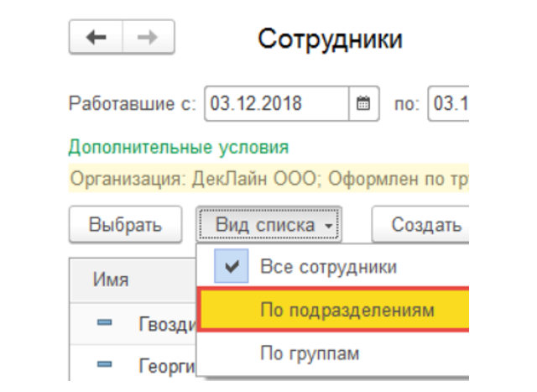Open the Дополнительные условия link
This screenshot has width=537, height=392.
tap(178, 148)
